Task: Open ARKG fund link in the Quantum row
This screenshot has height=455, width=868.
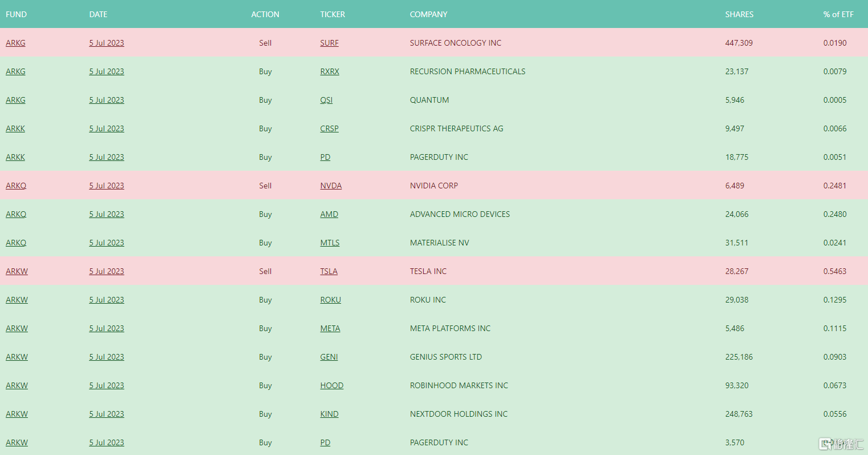Action: (x=15, y=100)
